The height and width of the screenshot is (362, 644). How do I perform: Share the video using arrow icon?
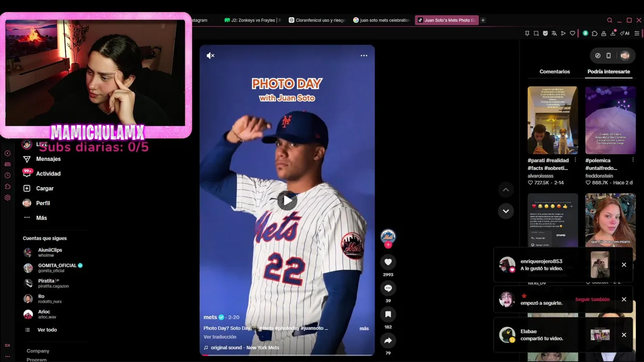coord(388,340)
